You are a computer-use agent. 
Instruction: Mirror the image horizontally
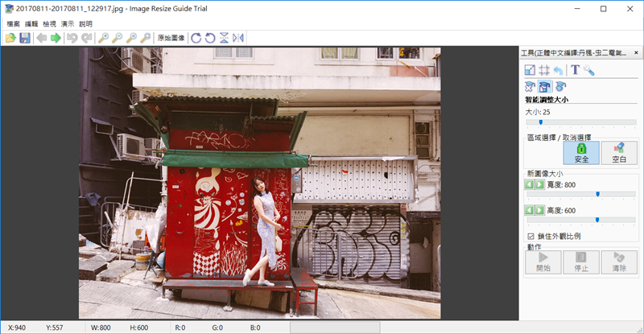pyautogui.click(x=238, y=38)
